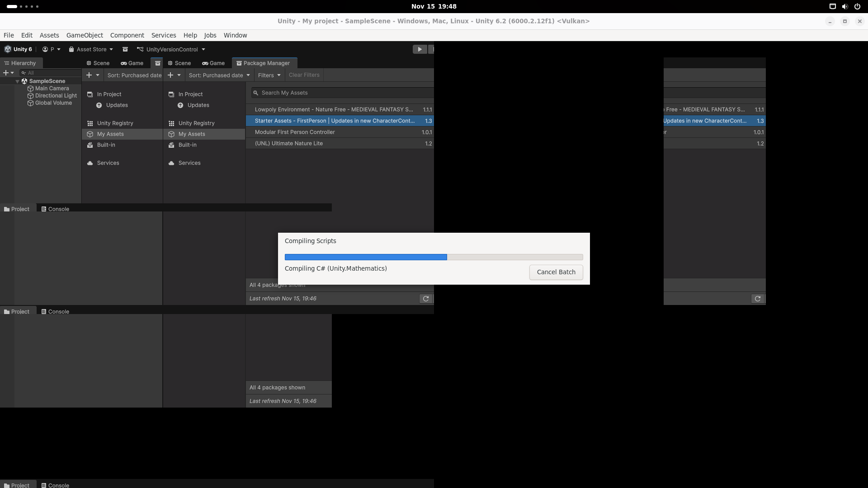Screen dimensions: 868x488
Task: Toggle Play mode with the play button
Action: coord(420,49)
